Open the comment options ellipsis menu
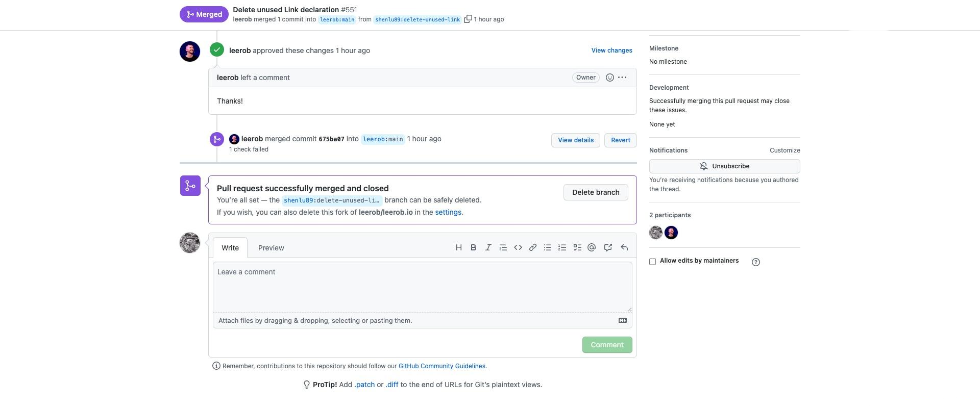The width and height of the screenshot is (980, 408). click(622, 78)
